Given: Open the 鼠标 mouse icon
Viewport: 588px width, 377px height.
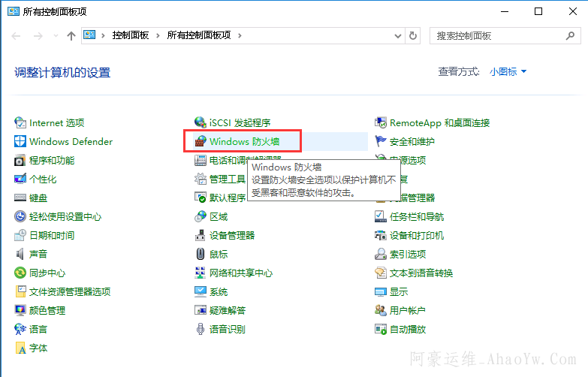Looking at the screenshot, I should pyautogui.click(x=201, y=254).
